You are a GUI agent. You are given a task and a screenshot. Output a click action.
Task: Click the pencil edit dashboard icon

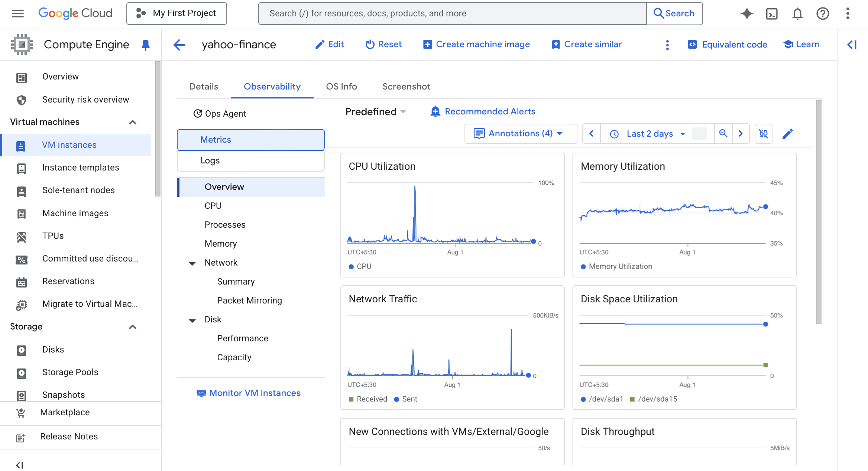click(787, 134)
